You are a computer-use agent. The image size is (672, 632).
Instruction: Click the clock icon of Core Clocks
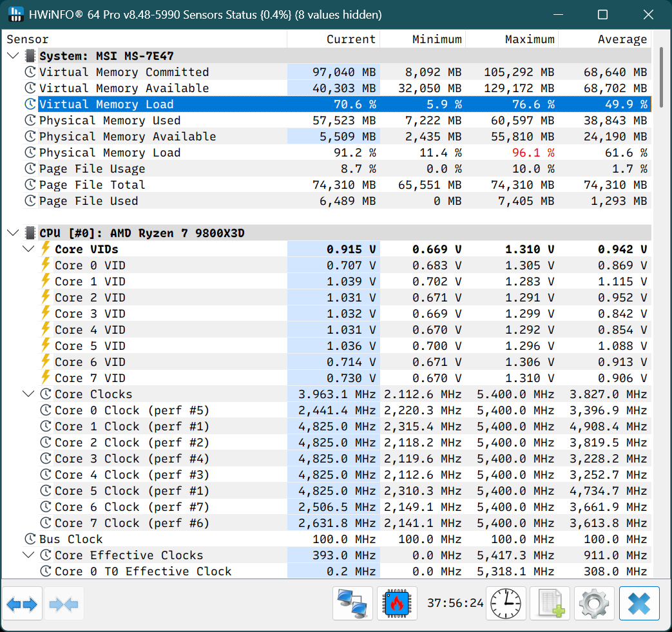pos(46,394)
